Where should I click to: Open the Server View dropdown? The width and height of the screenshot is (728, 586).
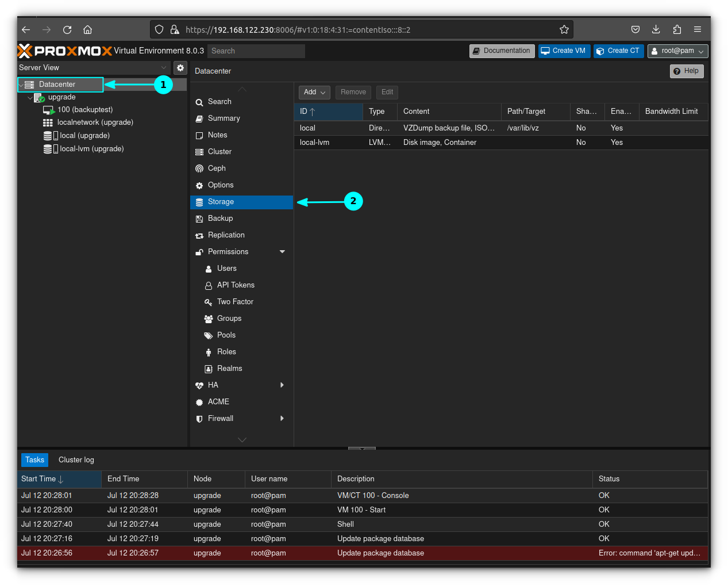[x=94, y=68]
